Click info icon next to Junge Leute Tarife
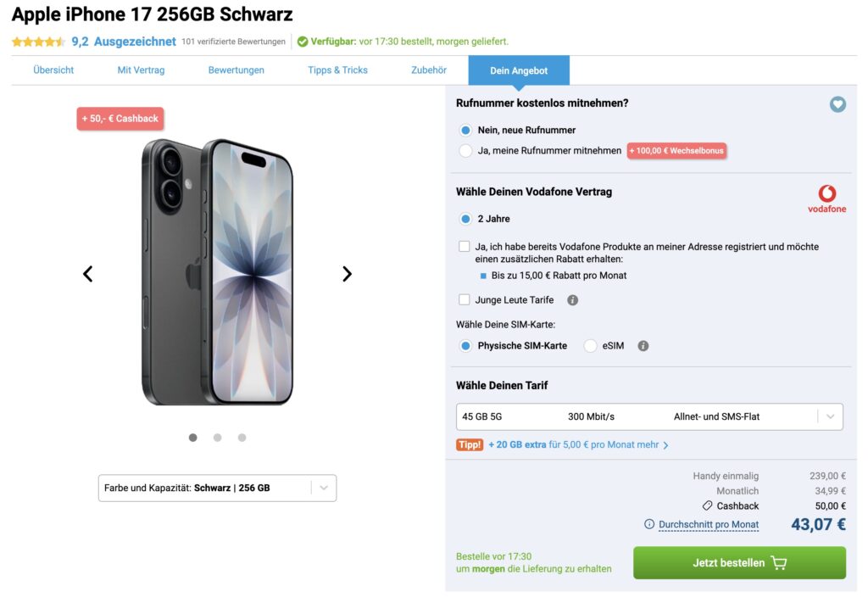This screenshot has width=868, height=614. click(x=572, y=300)
